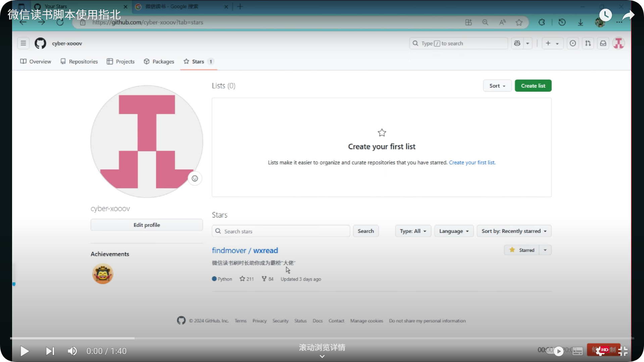Open the GitHub hamburger navigation menu
Screen dimensions: 644x362
[x=23, y=43]
